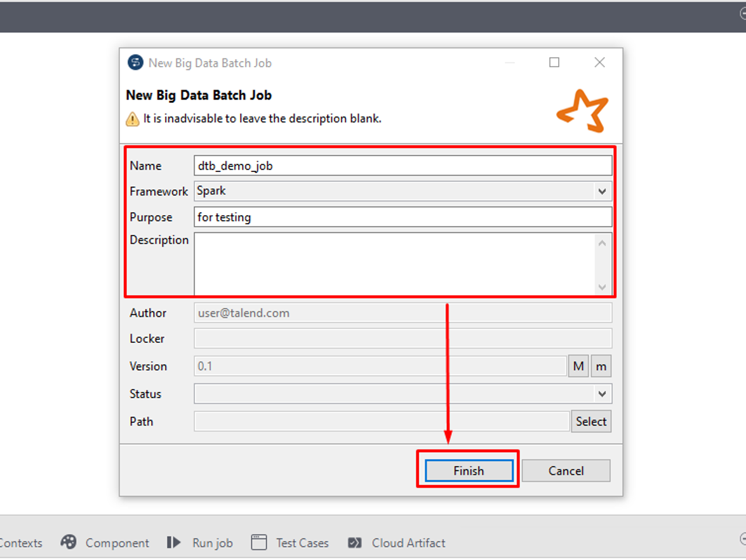Switch to the Contexts tab
746x560 pixels.
20,543
